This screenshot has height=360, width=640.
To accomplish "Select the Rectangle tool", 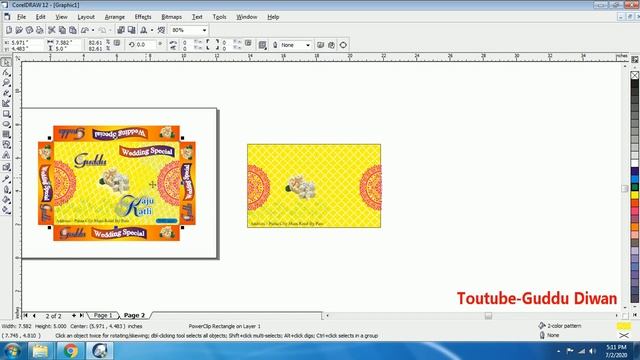I will tap(6, 114).
